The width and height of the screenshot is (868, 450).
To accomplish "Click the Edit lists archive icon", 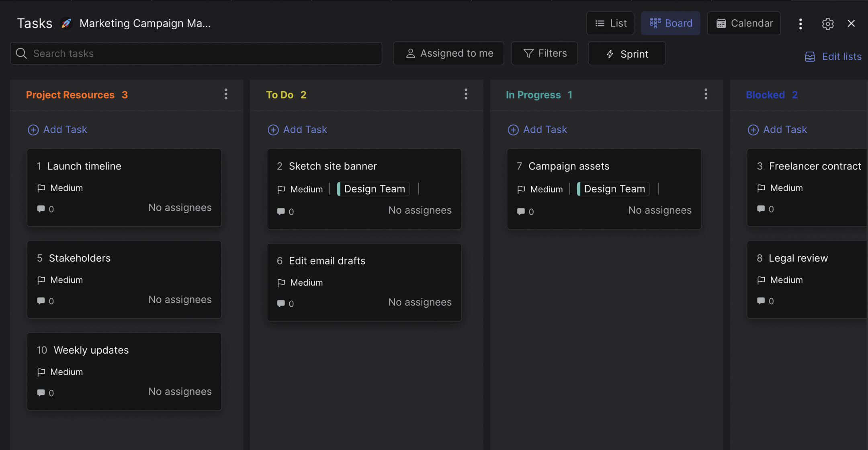I will (810, 56).
